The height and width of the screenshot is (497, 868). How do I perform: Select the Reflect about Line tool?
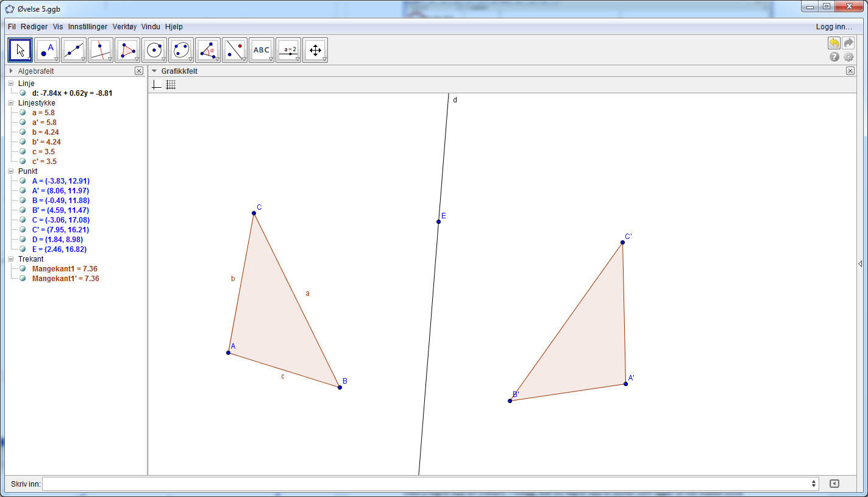[x=235, y=50]
